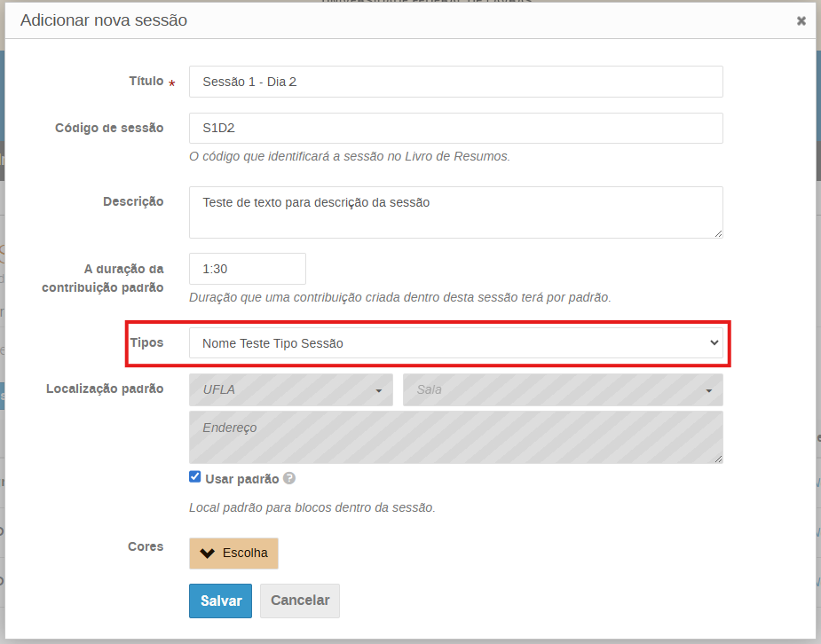821x644 pixels.
Task: Toggle the Usar padrão checkbox
Action: click(x=195, y=477)
